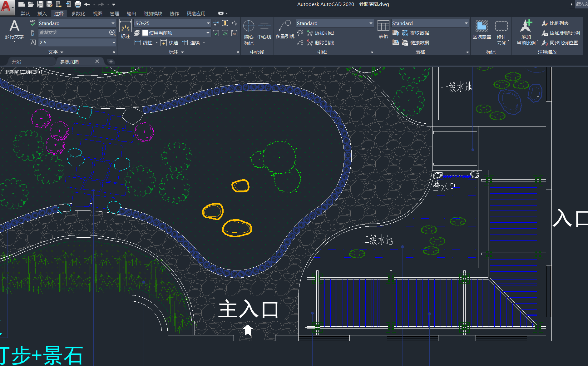Viewport: 588px width, 366px height.
Task: Click the 中心线 centerline tool
Action: click(264, 30)
